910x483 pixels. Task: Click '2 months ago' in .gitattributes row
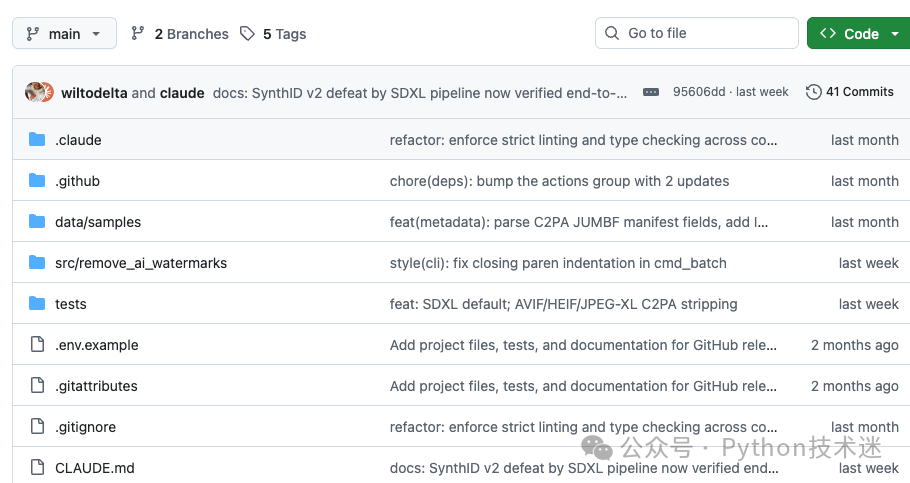click(854, 386)
